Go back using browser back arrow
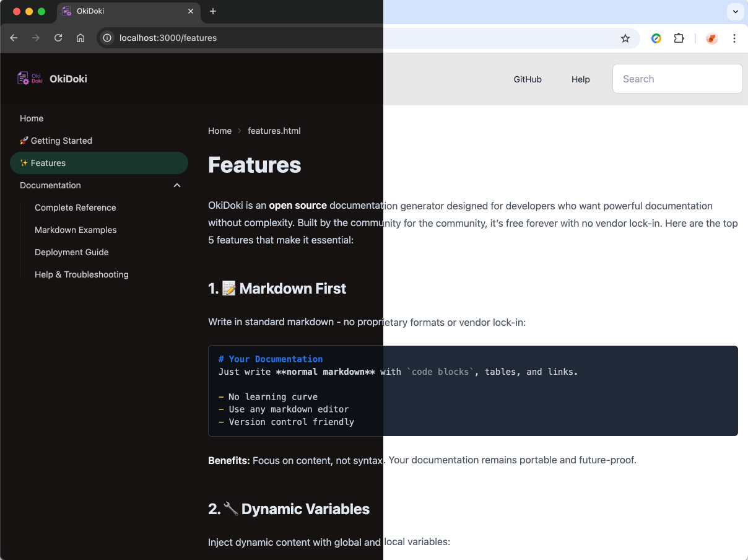The image size is (748, 560). point(14,38)
